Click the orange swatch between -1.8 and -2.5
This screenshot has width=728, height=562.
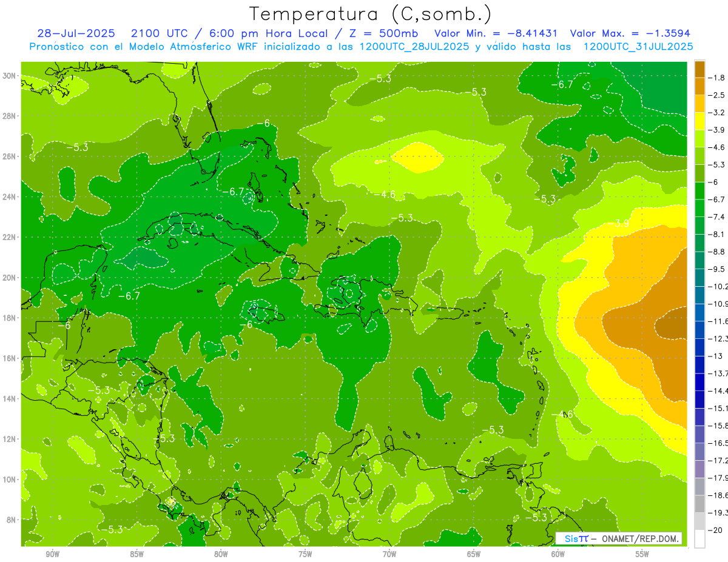[x=699, y=86]
